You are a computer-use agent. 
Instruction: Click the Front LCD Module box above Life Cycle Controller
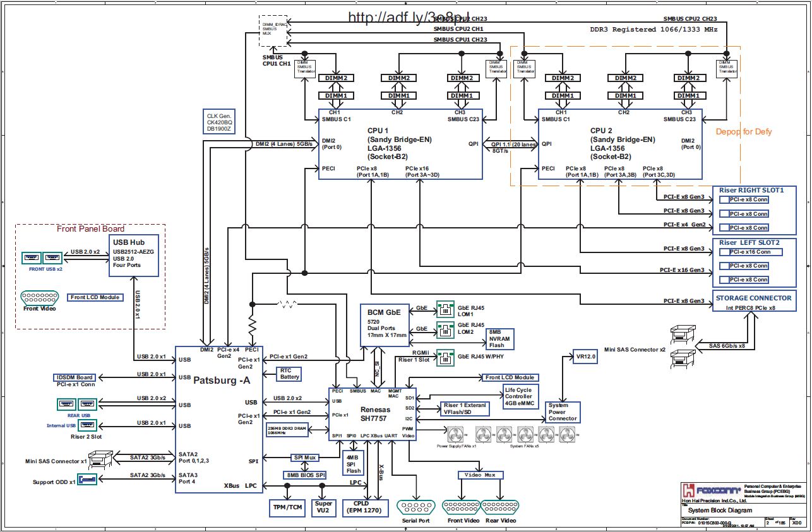pyautogui.click(x=509, y=377)
